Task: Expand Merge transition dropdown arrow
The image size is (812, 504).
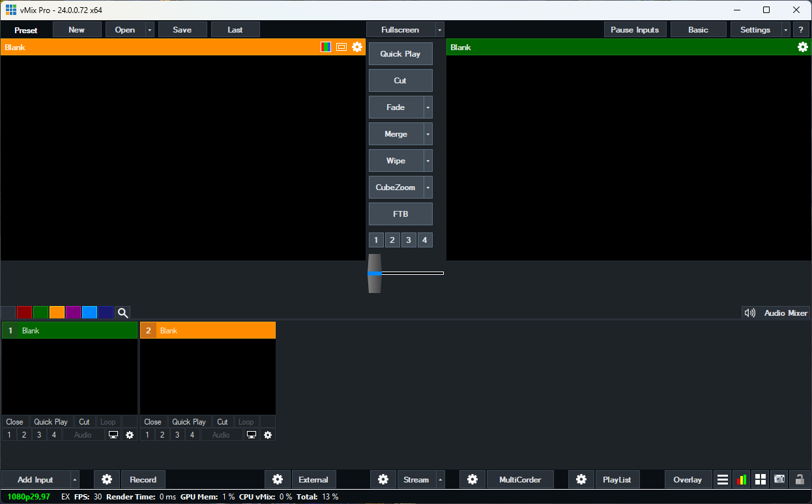Action: tap(428, 134)
